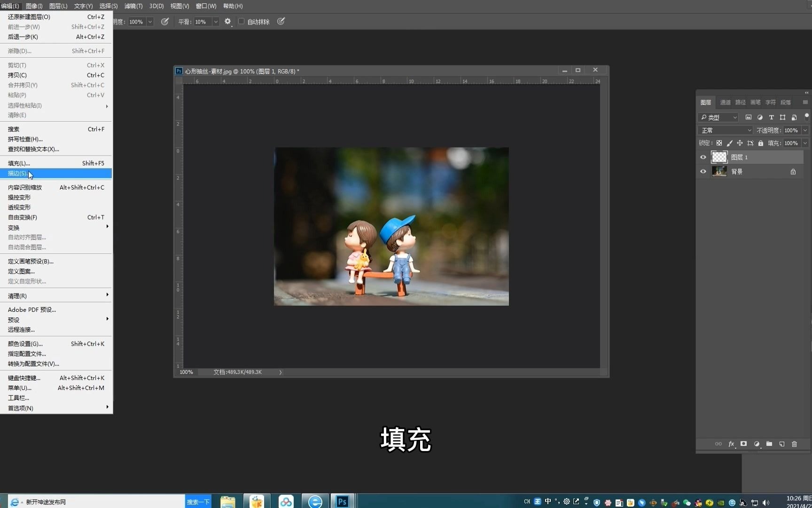The width and height of the screenshot is (812, 508).
Task: Lock artboard nesting crop icon
Action: tap(750, 143)
